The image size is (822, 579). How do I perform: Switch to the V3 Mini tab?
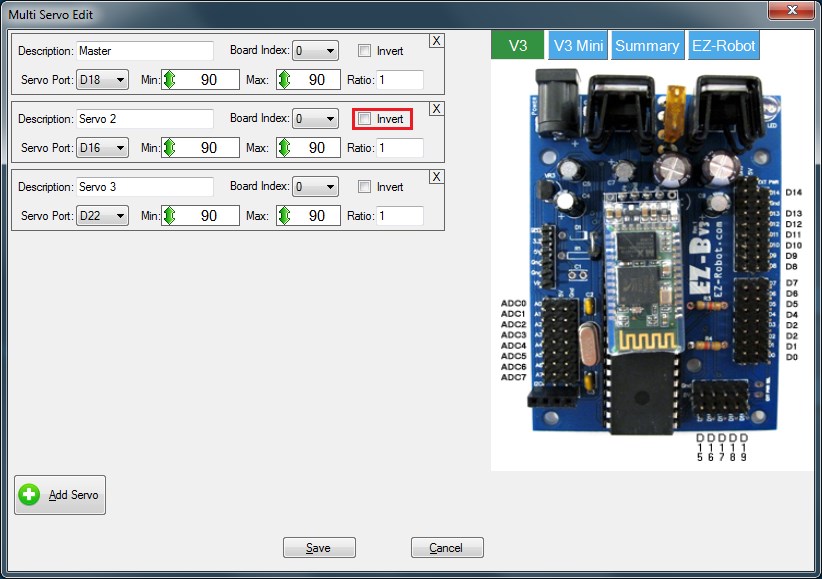click(x=578, y=46)
